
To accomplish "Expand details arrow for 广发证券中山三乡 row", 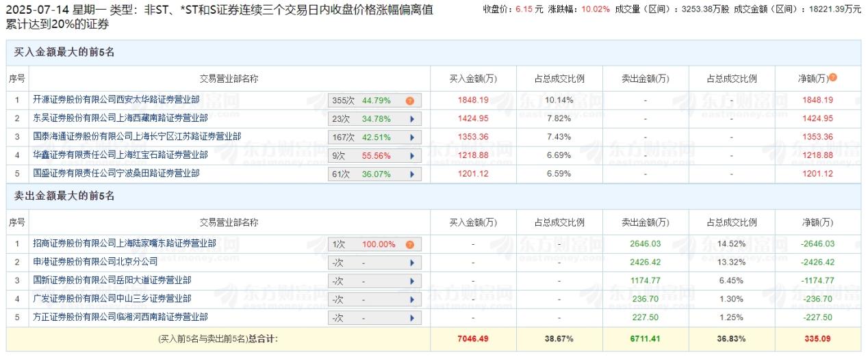I will tap(411, 300).
